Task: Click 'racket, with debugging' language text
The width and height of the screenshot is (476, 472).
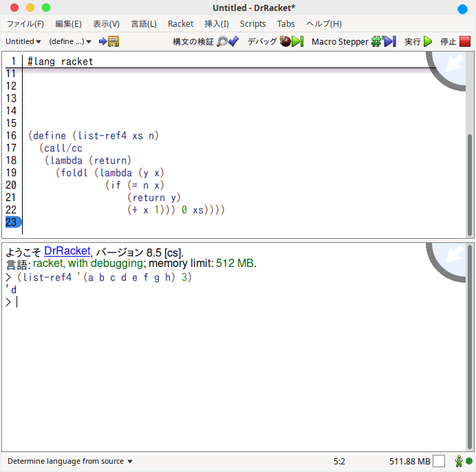Action: point(88,264)
